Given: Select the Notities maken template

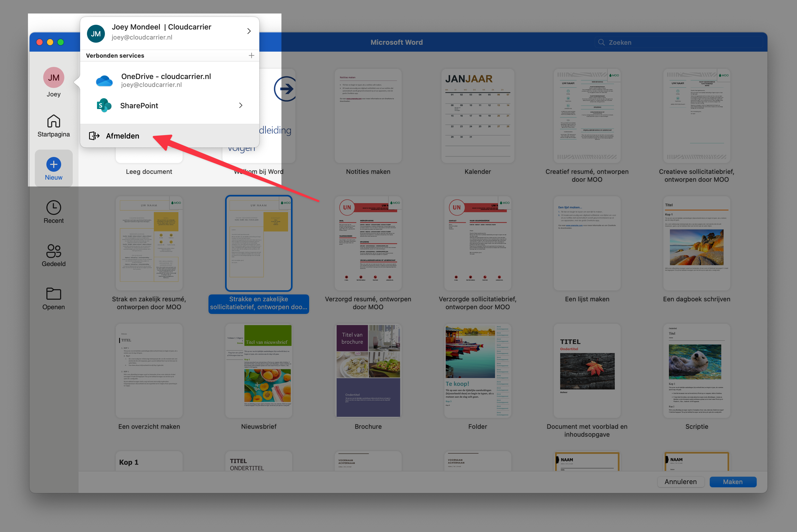Looking at the screenshot, I should coord(368,116).
